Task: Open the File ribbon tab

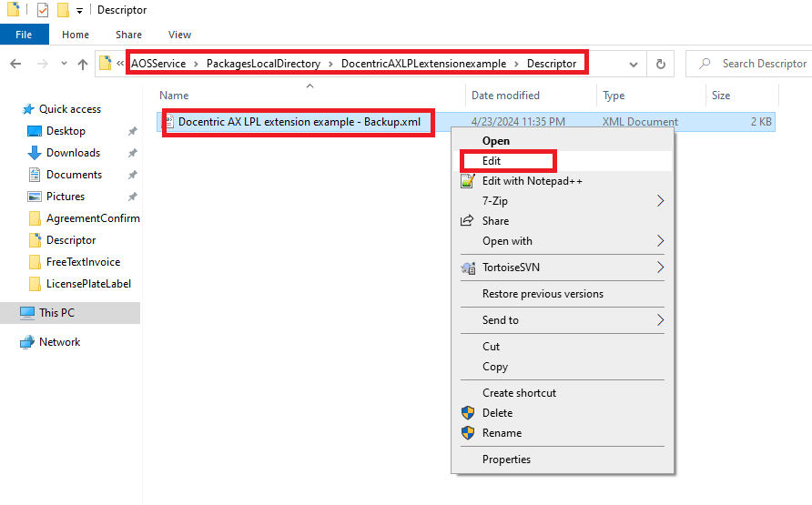Action: [x=24, y=35]
